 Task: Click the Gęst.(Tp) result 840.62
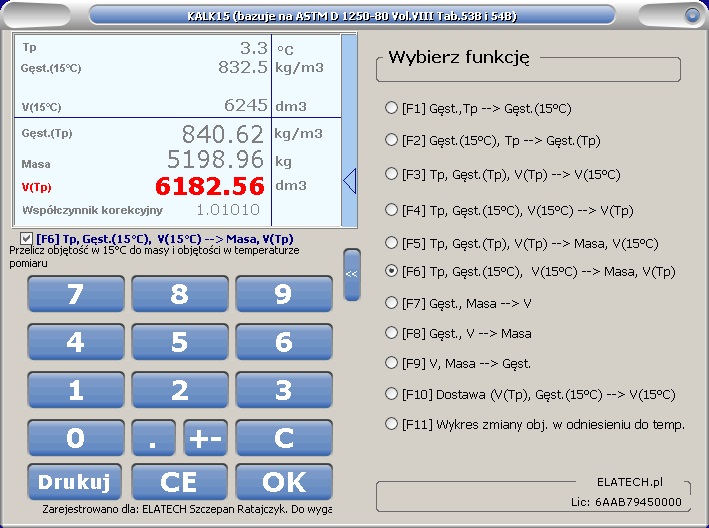(x=223, y=134)
